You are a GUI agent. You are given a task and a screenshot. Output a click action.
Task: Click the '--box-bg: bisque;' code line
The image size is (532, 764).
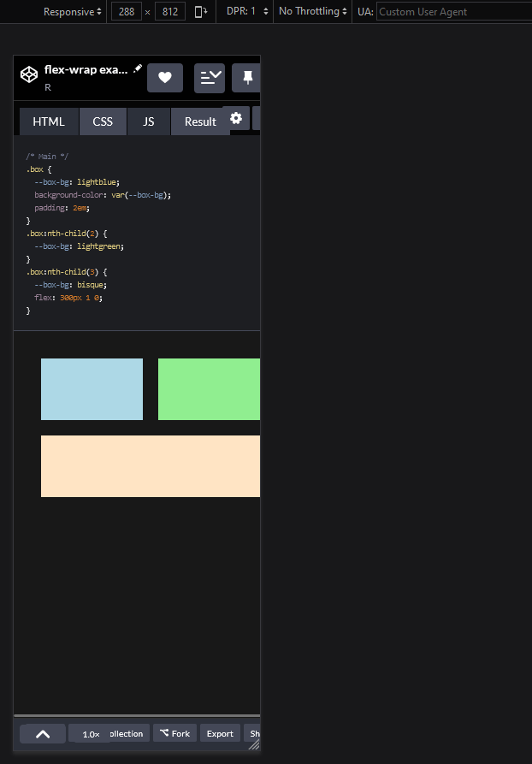71,285
